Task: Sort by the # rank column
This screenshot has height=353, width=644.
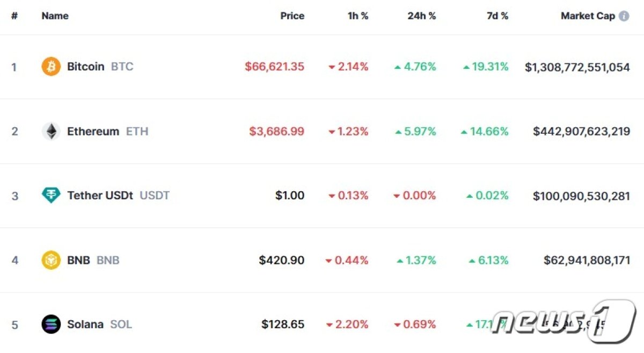Action: click(14, 16)
